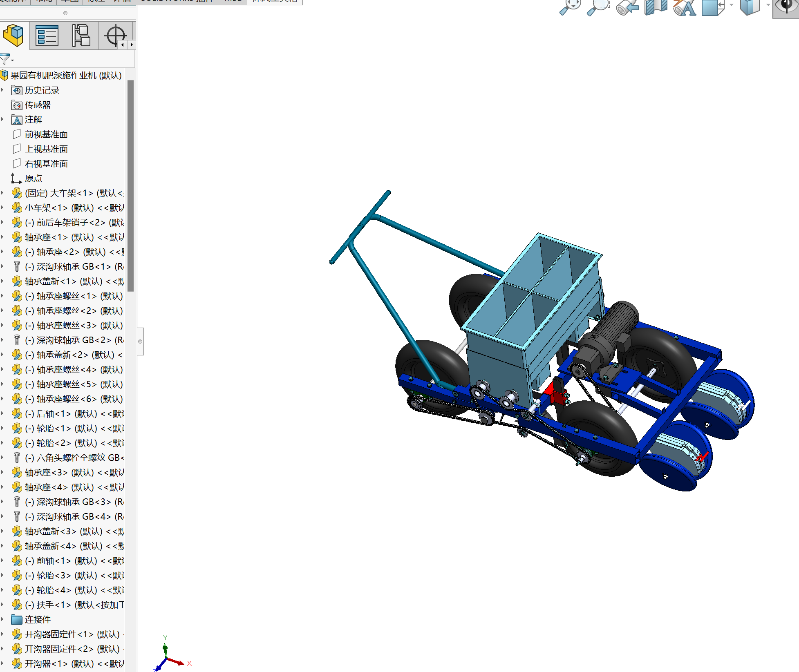Select the 前视基准面 plane item
Image resolution: width=799 pixels, height=672 pixels.
tap(46, 134)
